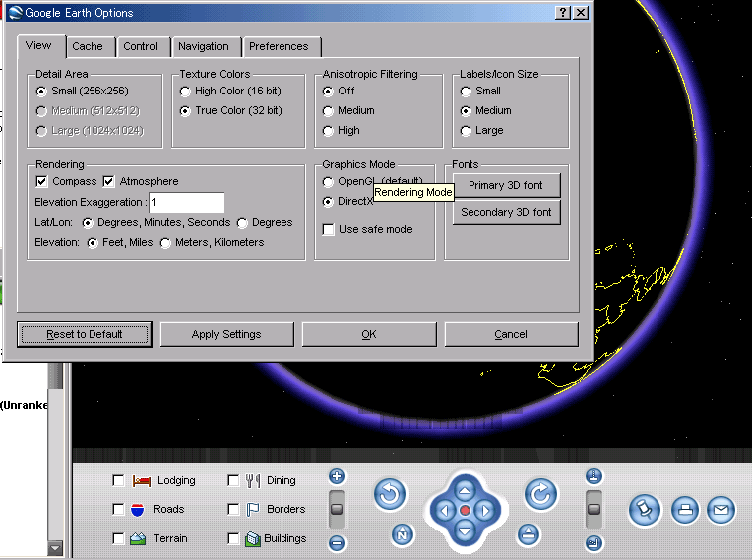752x560 pixels.
Task: Confirm options with the OK button
Action: 369,334
